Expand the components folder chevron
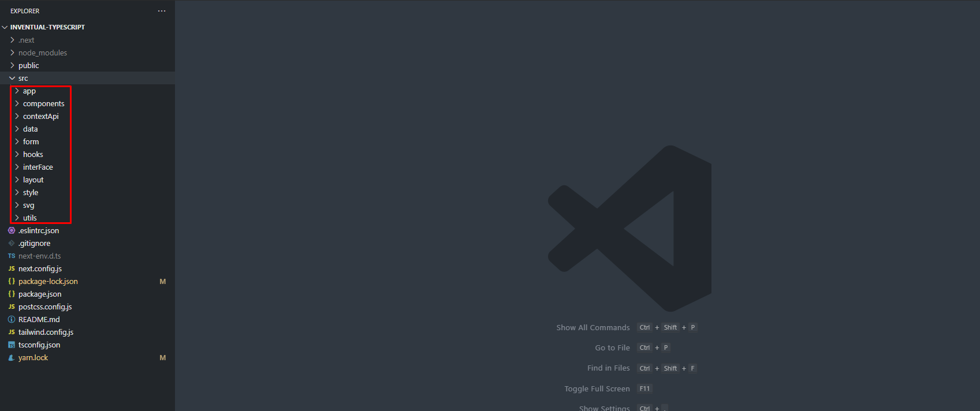The height and width of the screenshot is (411, 980). [x=17, y=103]
